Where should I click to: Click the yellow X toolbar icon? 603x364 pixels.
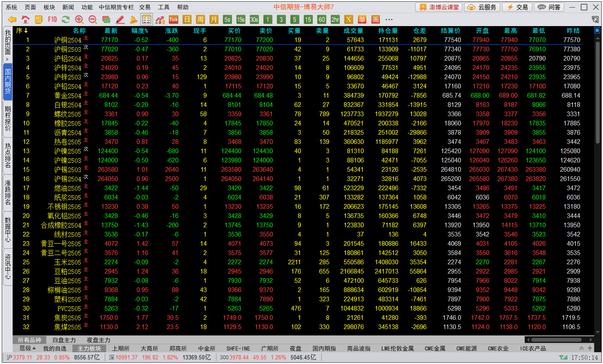click(348, 19)
